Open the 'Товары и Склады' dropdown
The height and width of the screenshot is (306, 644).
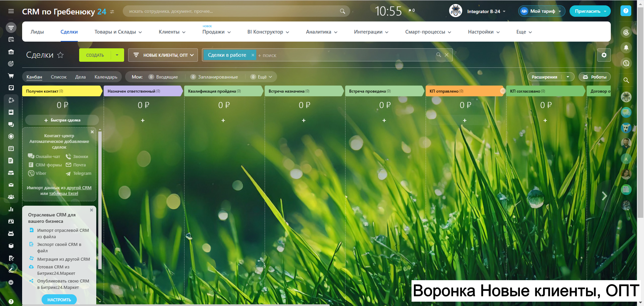118,32
